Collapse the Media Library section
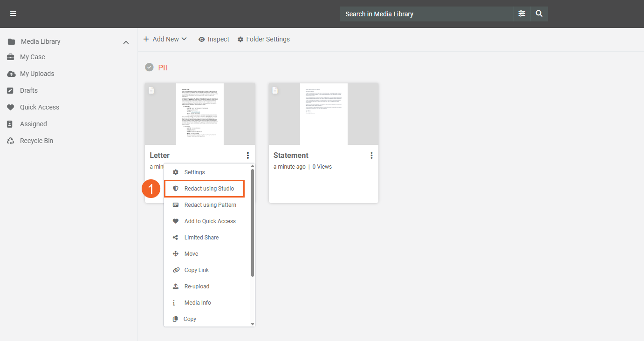The width and height of the screenshot is (644, 341). pyautogui.click(x=126, y=42)
